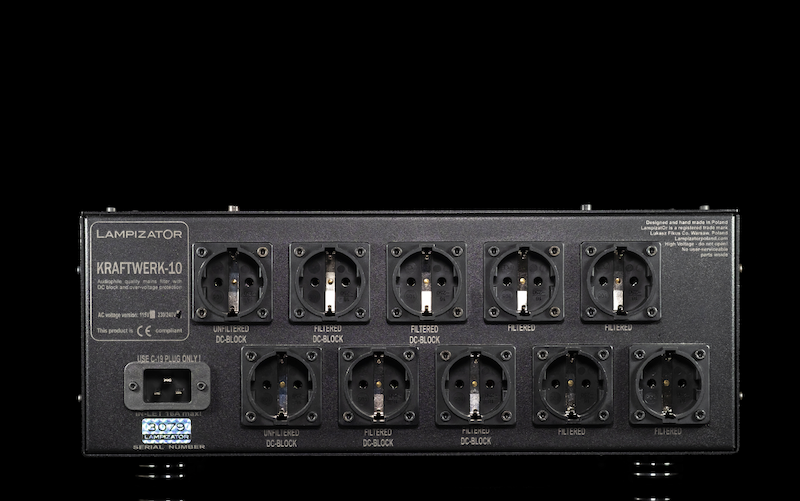This screenshot has width=800, height=501.
Task: Click 'High Voltage - do not open!' warning
Action: point(696,244)
